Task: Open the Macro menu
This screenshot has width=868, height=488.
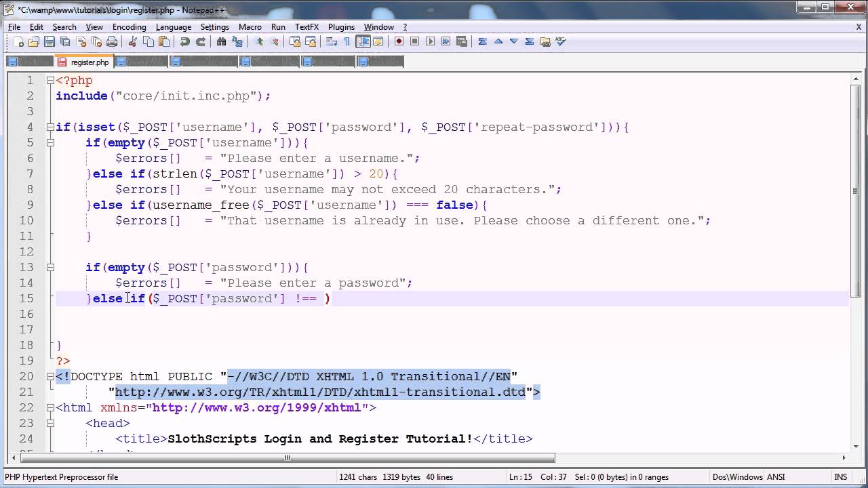Action: pos(250,27)
